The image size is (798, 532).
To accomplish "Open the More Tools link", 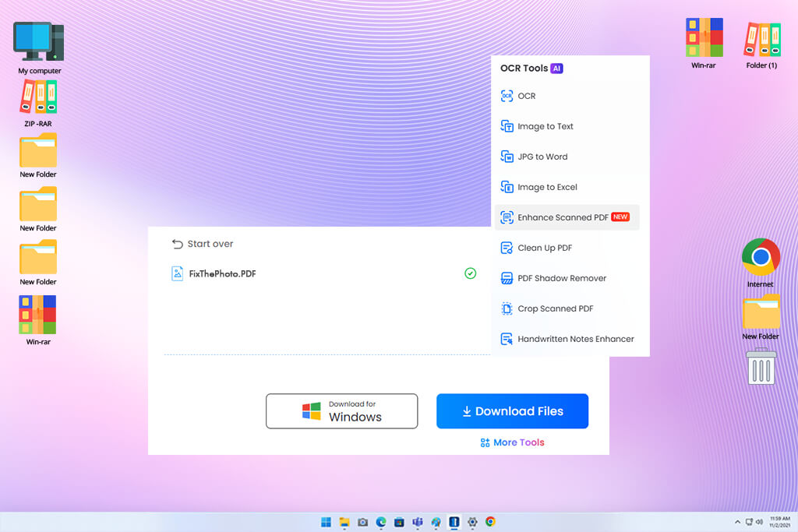I will pos(513,442).
